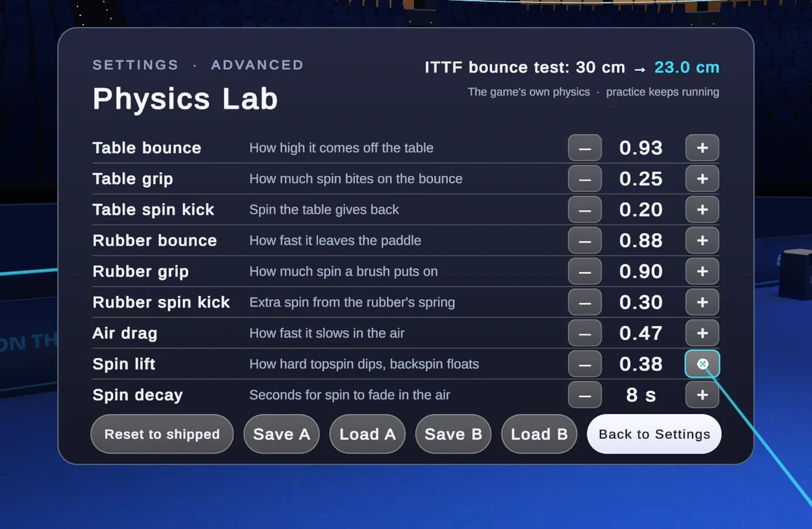This screenshot has height=529, width=812.
Task: Click the Rubber spin kick value 0.30
Action: (641, 302)
